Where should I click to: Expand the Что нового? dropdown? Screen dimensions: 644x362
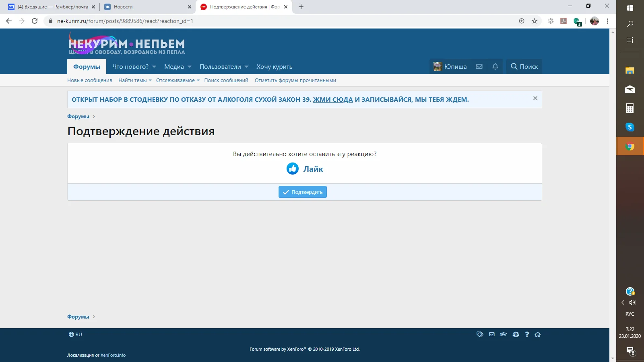133,66
